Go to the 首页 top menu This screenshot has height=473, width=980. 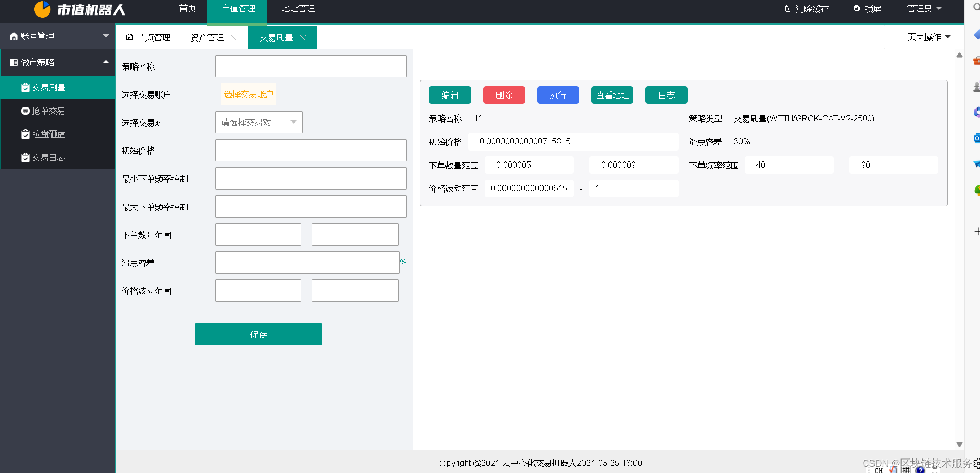pyautogui.click(x=188, y=8)
